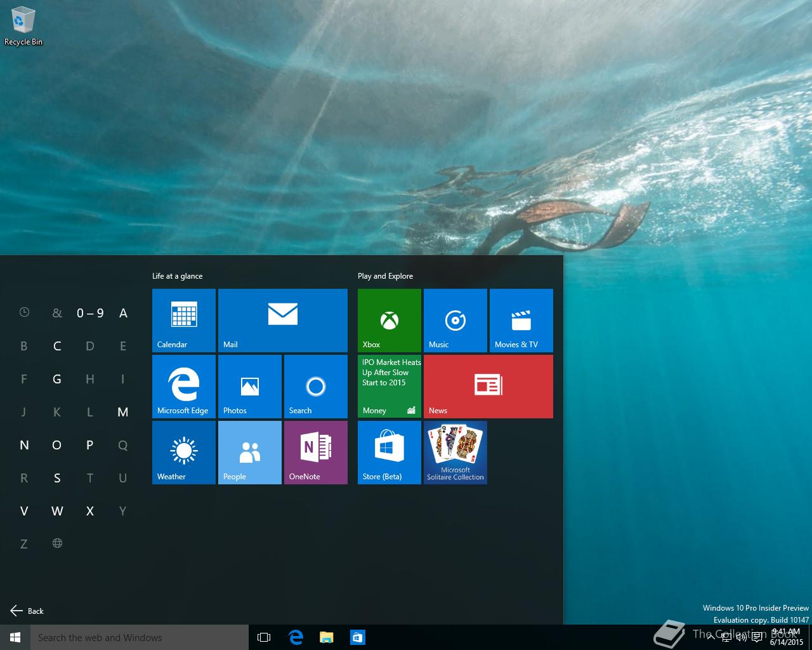Jump to apps starting with N
The height and width of the screenshot is (650, 812).
point(24,444)
